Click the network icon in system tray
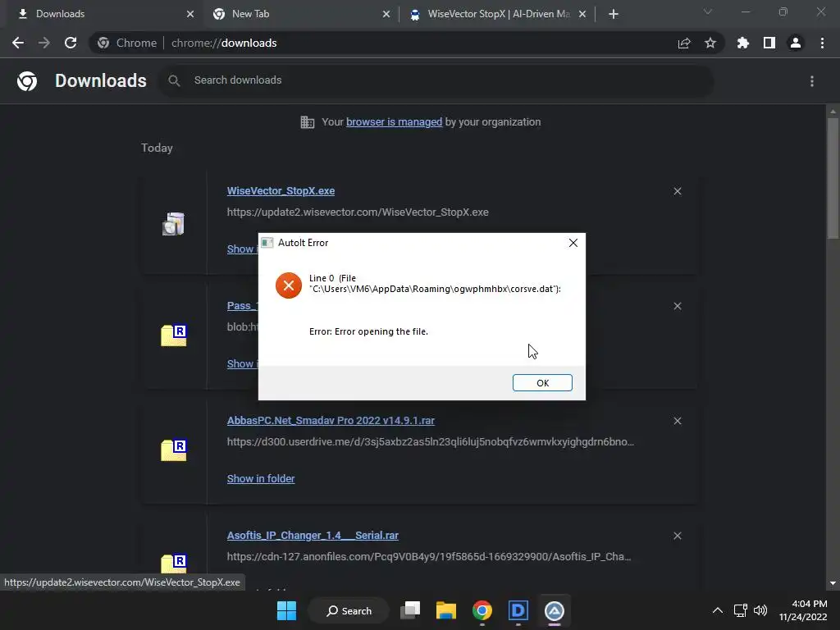The height and width of the screenshot is (630, 840). [741, 610]
